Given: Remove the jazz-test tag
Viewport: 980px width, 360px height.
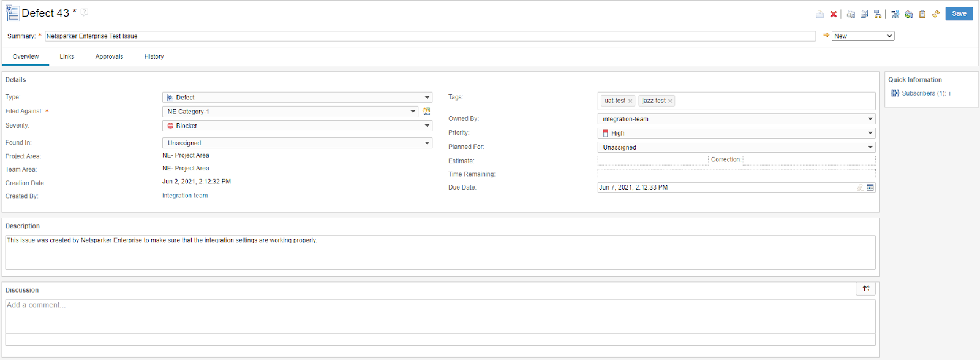Looking at the screenshot, I should 670,101.
